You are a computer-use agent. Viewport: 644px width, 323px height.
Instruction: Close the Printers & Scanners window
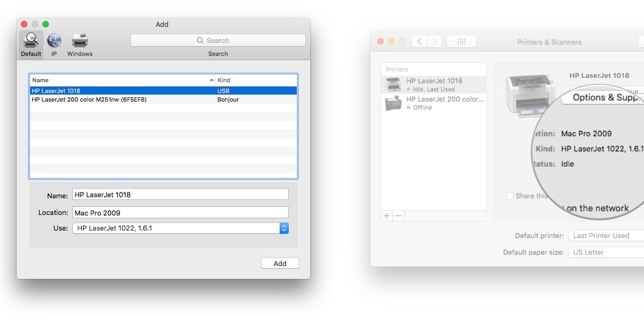380,41
